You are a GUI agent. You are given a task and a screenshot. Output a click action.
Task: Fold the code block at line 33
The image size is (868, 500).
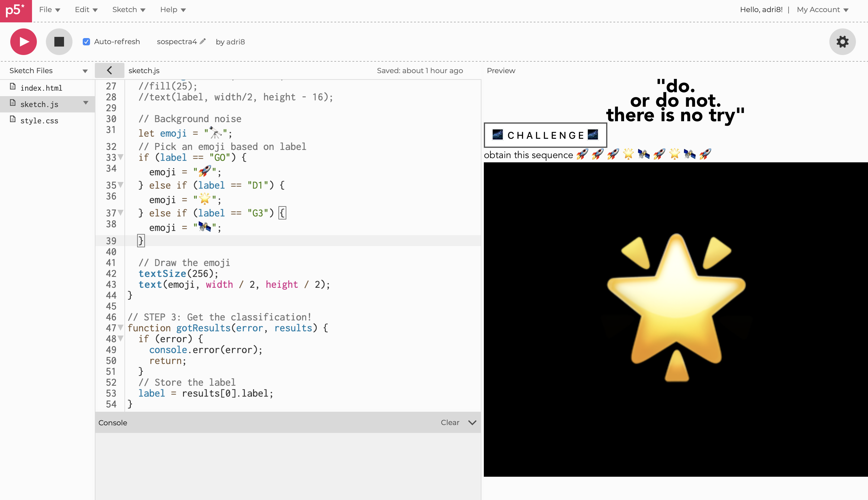[x=121, y=157]
